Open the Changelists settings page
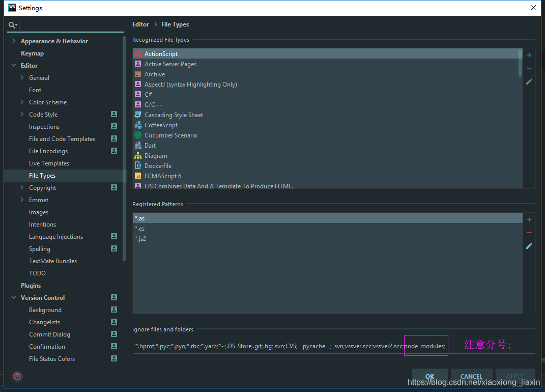545x392 pixels. (44, 322)
